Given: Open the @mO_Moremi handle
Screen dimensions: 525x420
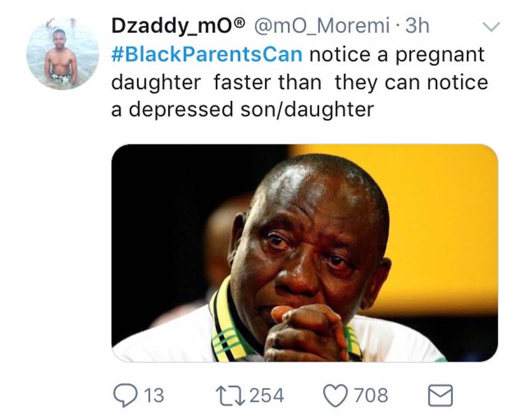Looking at the screenshot, I should [x=322, y=26].
